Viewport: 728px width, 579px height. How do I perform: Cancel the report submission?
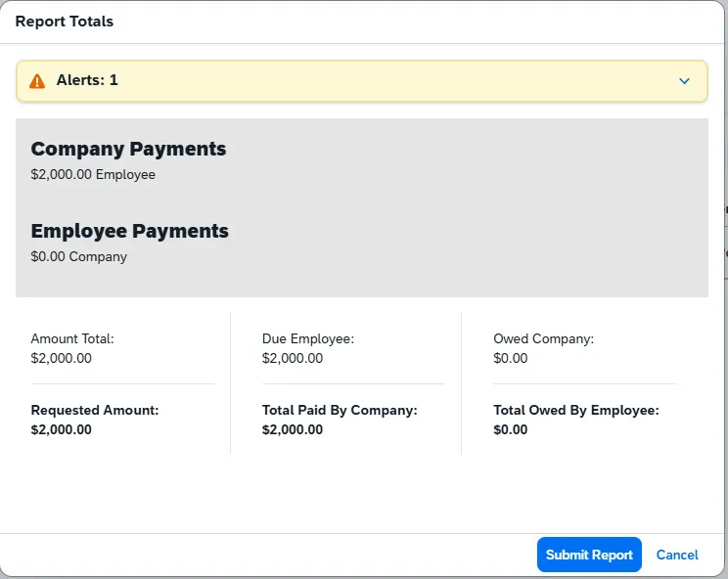pyautogui.click(x=677, y=555)
